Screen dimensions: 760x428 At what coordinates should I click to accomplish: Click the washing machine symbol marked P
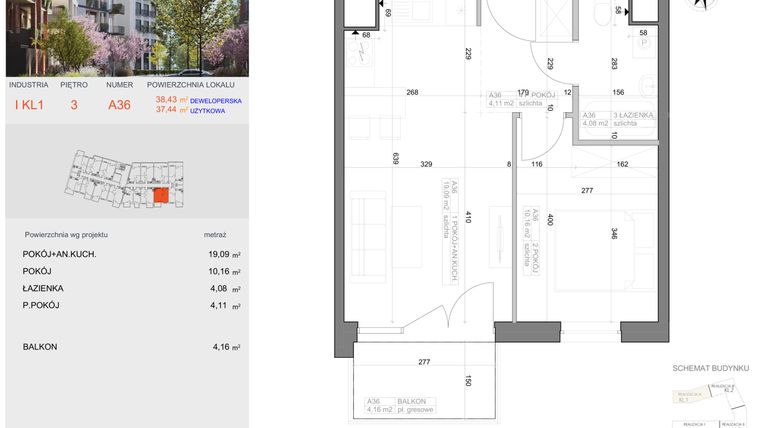coord(642,43)
